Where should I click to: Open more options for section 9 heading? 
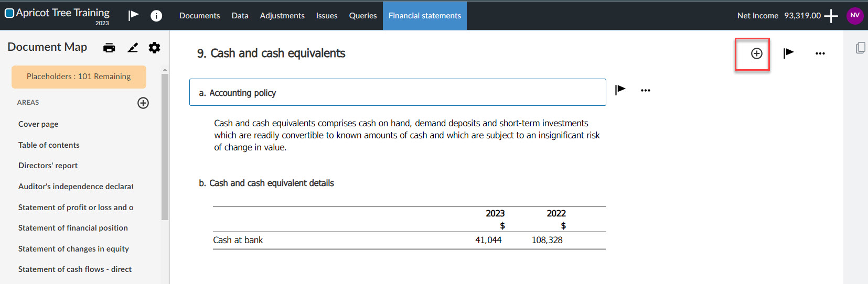pyautogui.click(x=820, y=53)
